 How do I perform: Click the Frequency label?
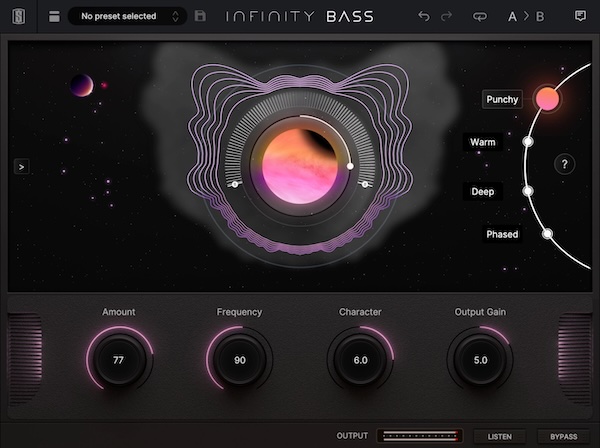240,312
